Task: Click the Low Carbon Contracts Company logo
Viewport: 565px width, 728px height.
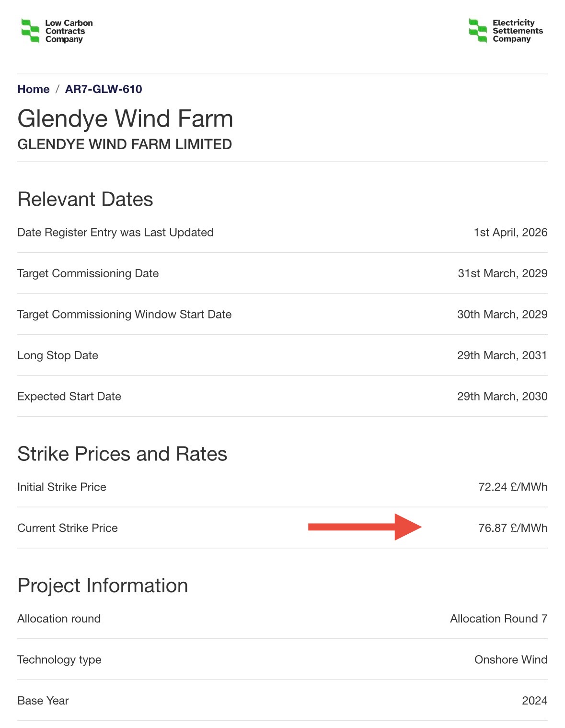Action: click(x=57, y=31)
